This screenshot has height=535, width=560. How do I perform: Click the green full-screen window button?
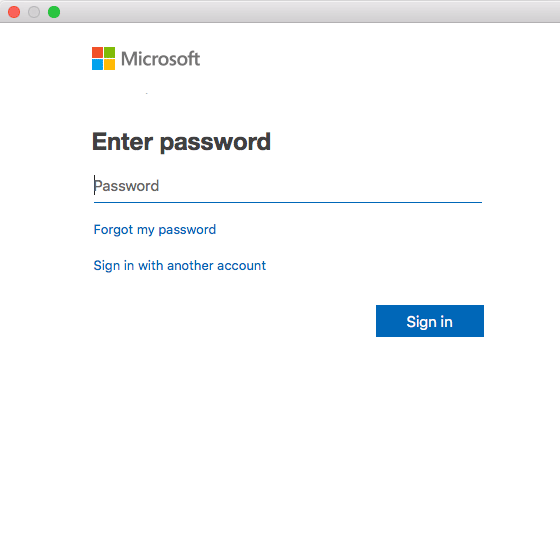click(x=54, y=12)
